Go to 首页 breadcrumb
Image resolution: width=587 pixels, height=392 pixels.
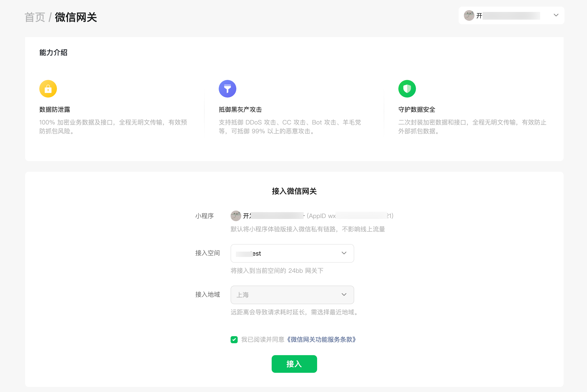35,17
